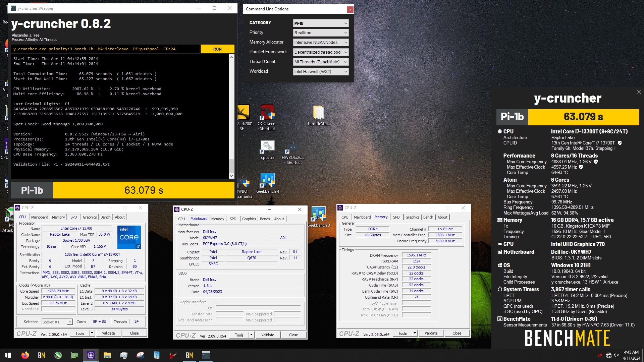Click the yellow 63.079 s result in BenchMate panel

click(x=584, y=117)
